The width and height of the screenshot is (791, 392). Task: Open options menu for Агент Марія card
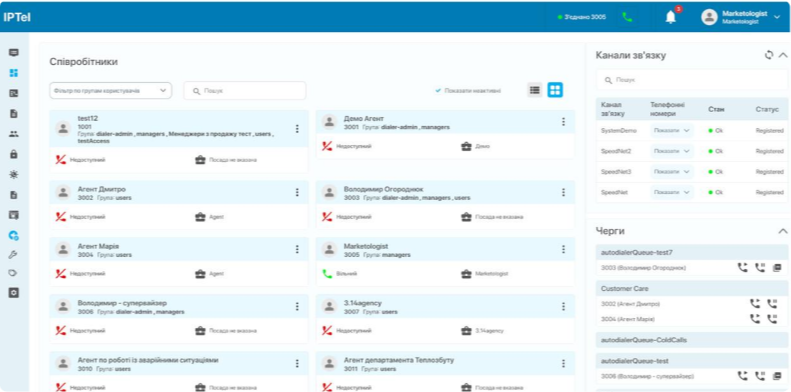[297, 249]
